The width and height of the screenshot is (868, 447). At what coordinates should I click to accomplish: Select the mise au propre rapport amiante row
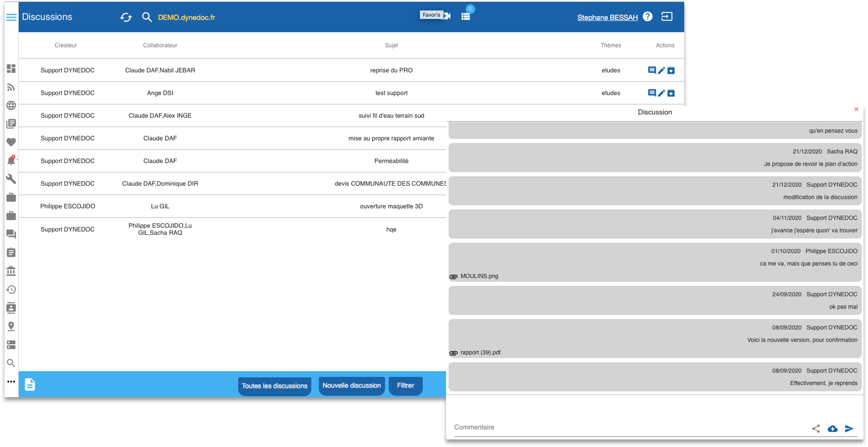coord(233,138)
